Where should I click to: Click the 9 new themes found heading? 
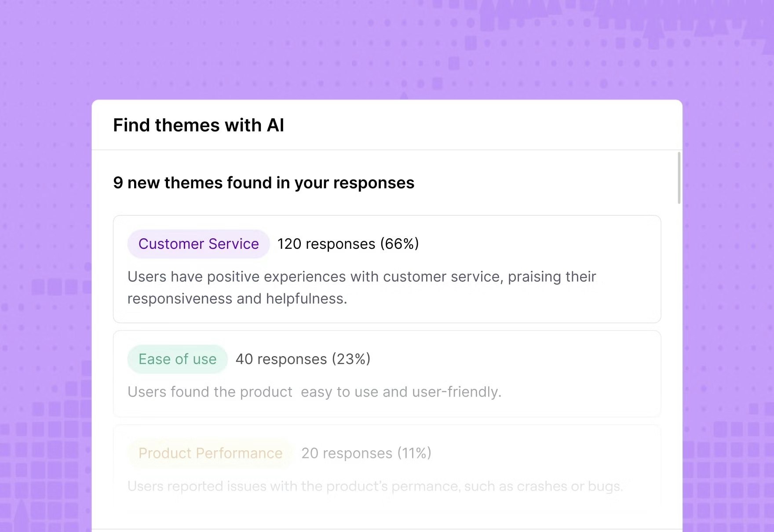(264, 183)
